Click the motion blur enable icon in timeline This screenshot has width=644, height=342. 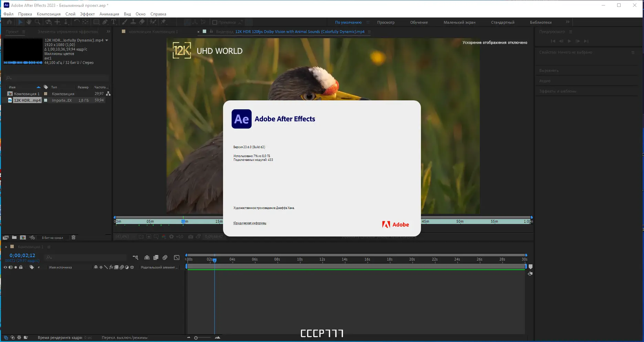(x=165, y=257)
